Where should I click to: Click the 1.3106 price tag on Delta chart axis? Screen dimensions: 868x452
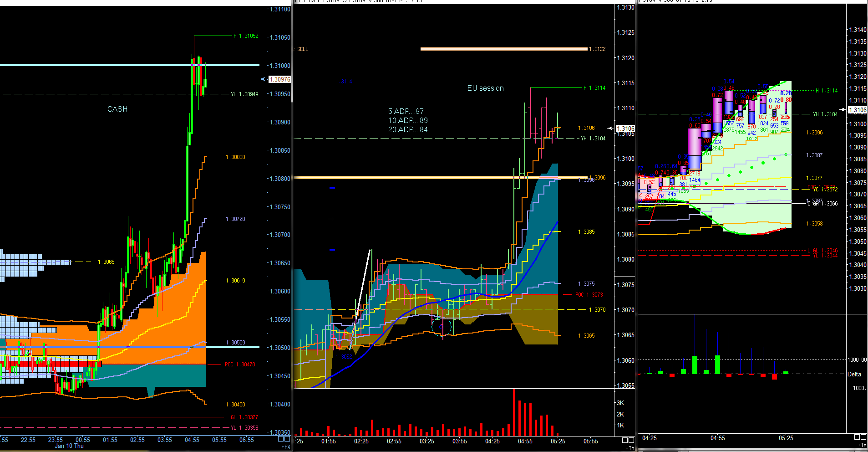point(858,110)
